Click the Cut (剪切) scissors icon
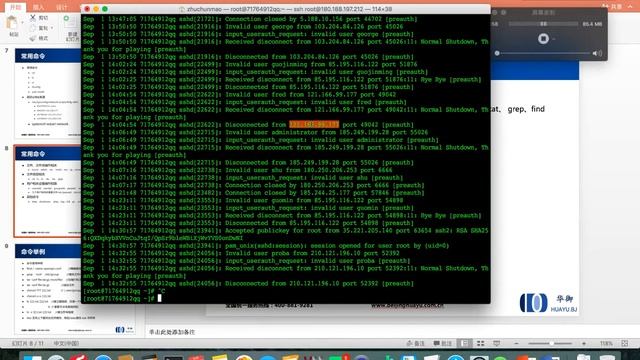Image resolution: width=640 pixels, height=360 pixels. [33, 18]
